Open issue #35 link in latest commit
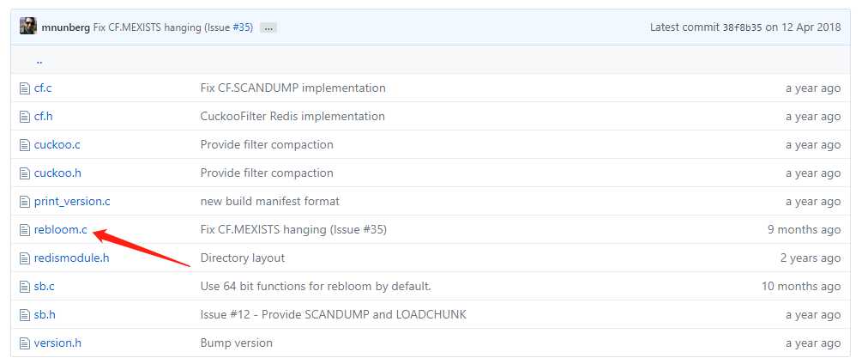This screenshot has height=364, width=868. [x=243, y=27]
